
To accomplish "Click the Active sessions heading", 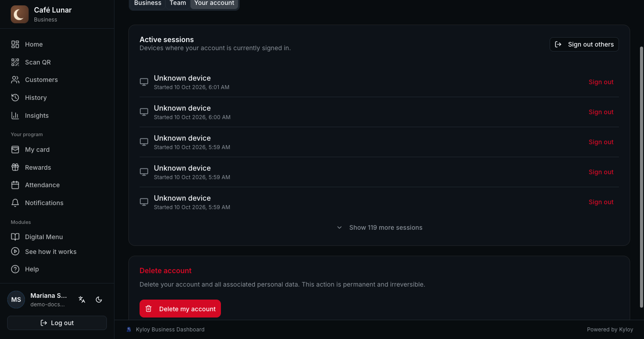I will (x=167, y=39).
